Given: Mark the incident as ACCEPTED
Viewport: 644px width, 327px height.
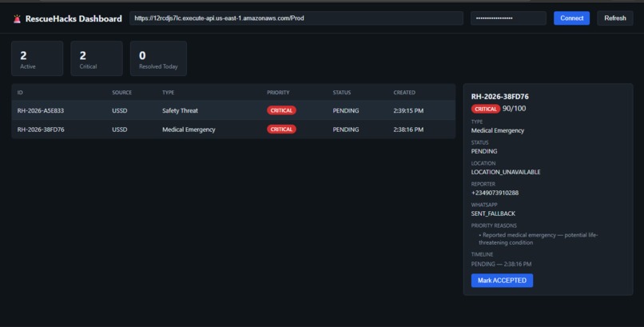Looking at the screenshot, I should point(502,280).
